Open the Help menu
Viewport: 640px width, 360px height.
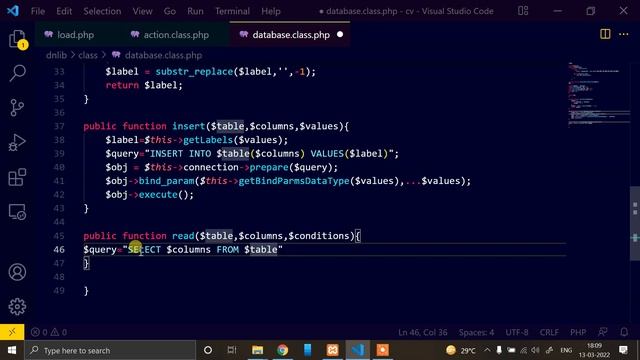point(271,11)
